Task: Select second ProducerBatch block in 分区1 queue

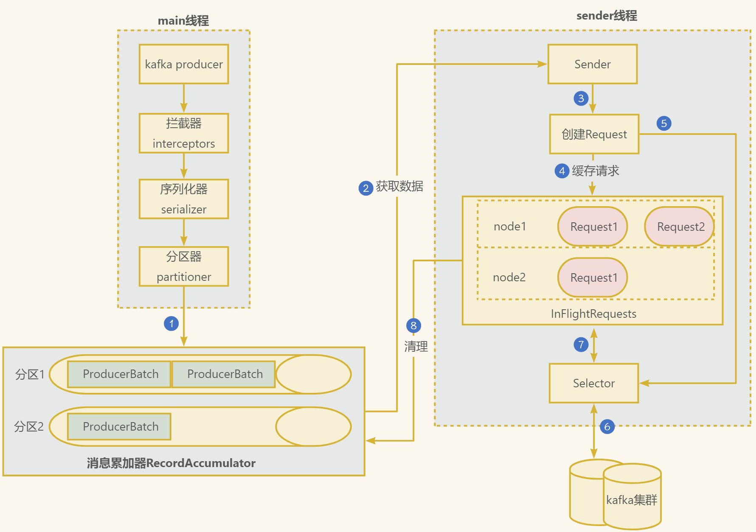Action: 224,374
